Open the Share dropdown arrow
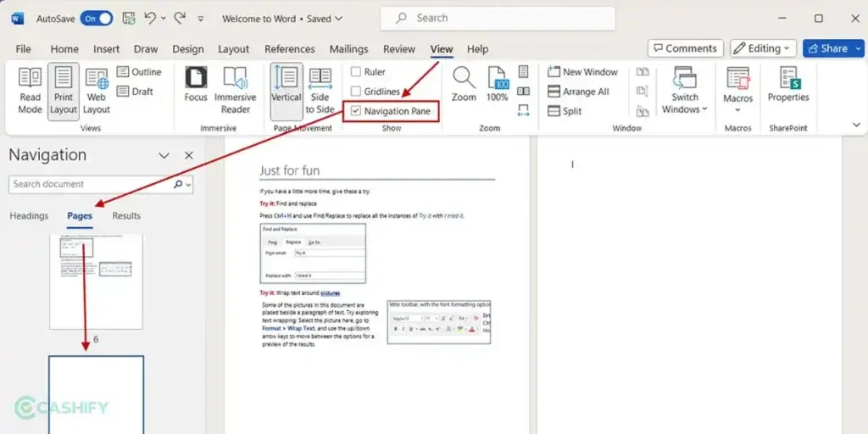 (859, 48)
